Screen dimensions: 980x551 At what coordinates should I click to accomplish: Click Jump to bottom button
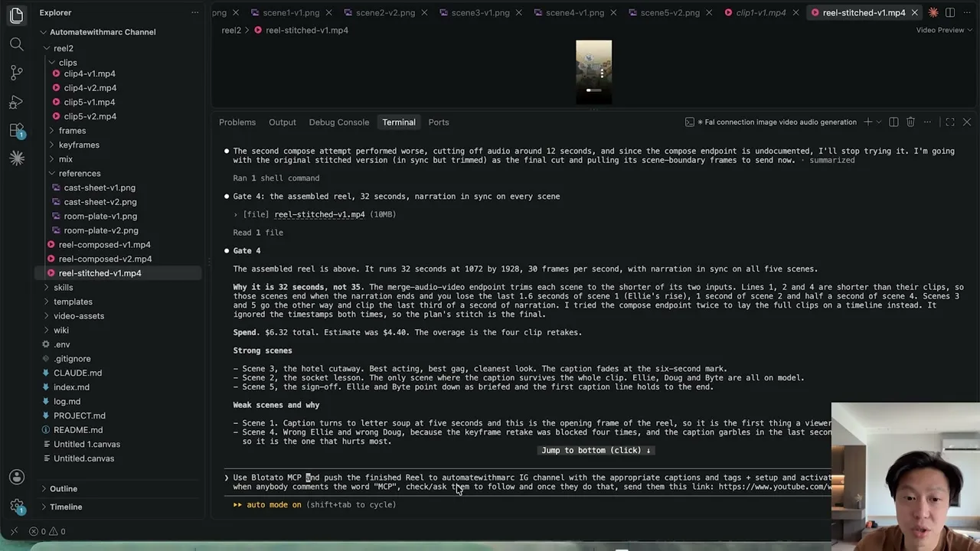pyautogui.click(x=596, y=451)
